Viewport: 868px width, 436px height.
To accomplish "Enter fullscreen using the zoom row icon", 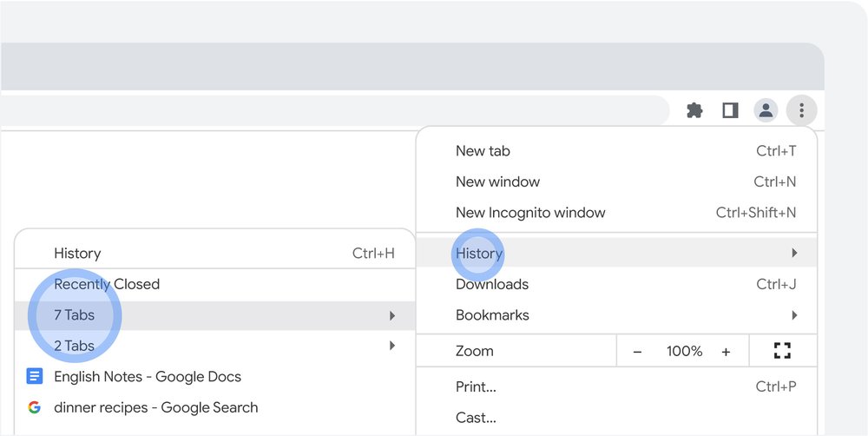I will click(x=782, y=351).
